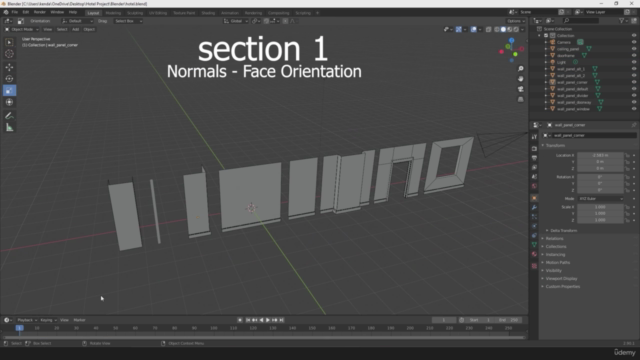Open the viewport Add menu
The height and width of the screenshot is (360, 640).
point(76,29)
